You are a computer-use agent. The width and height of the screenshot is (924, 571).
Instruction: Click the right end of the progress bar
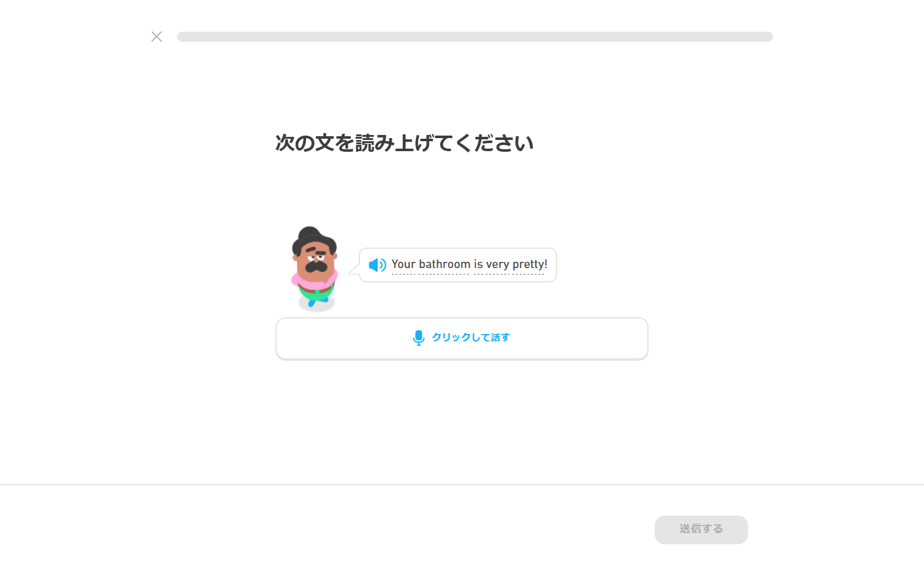767,37
